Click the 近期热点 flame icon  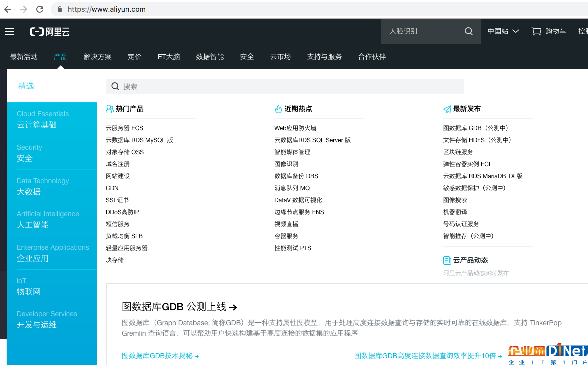278,109
